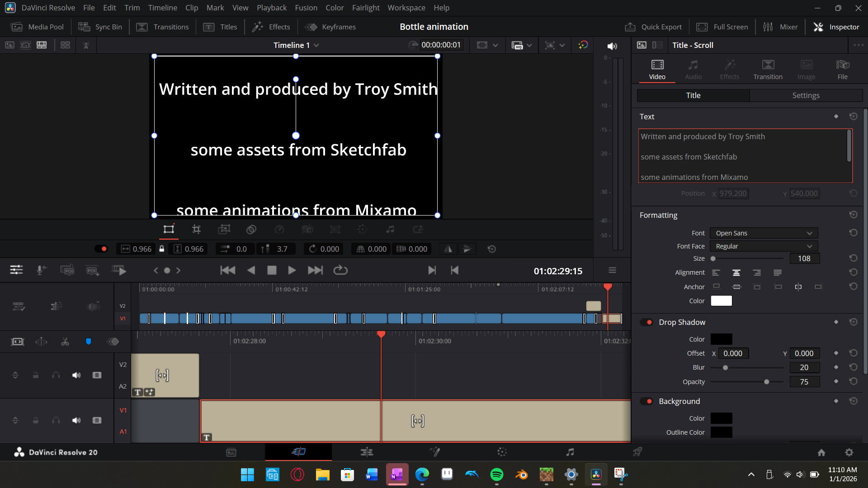Screen dimensions: 868x488
Task: Open the Transitions panel
Action: click(x=162, y=27)
